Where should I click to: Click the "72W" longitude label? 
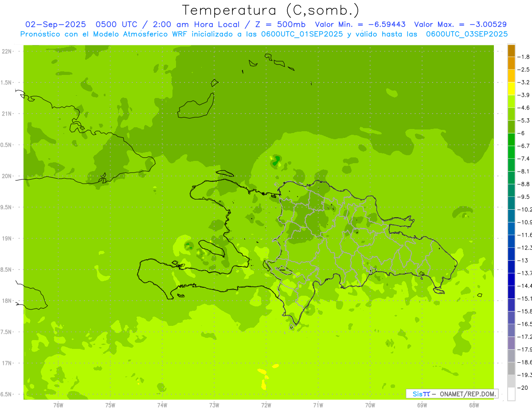point(266,405)
